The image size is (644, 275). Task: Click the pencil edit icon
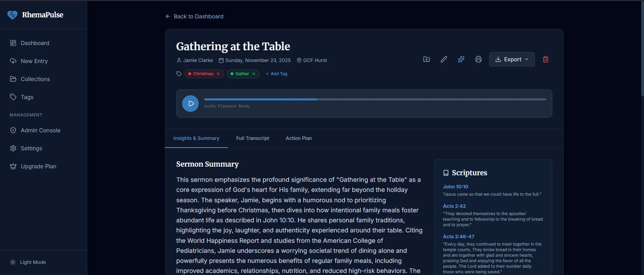point(444,59)
